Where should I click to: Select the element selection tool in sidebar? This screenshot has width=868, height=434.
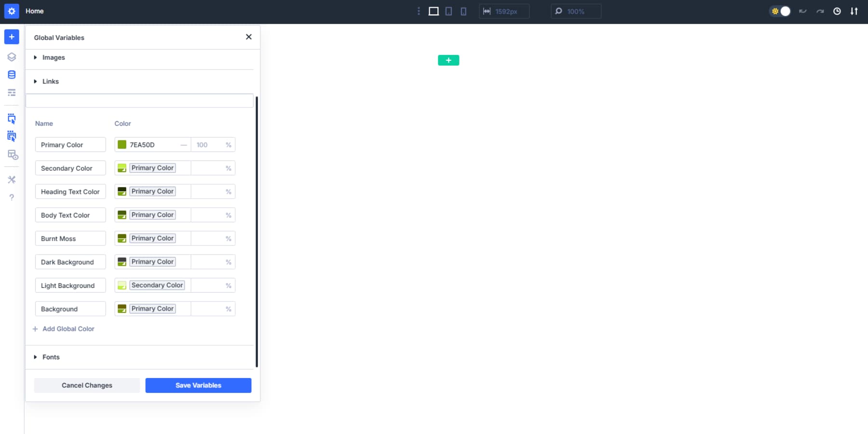pos(11,118)
